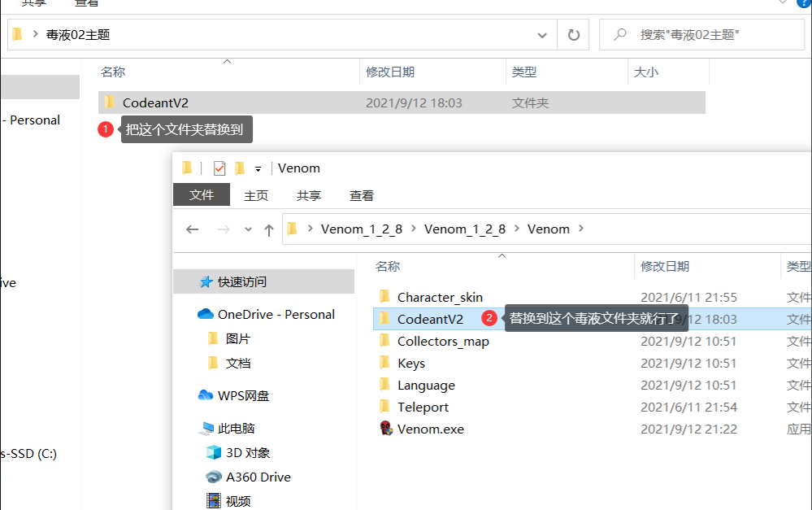Go up one folder level in Venom window
Screen dimensions: 812x510
tap(269, 229)
